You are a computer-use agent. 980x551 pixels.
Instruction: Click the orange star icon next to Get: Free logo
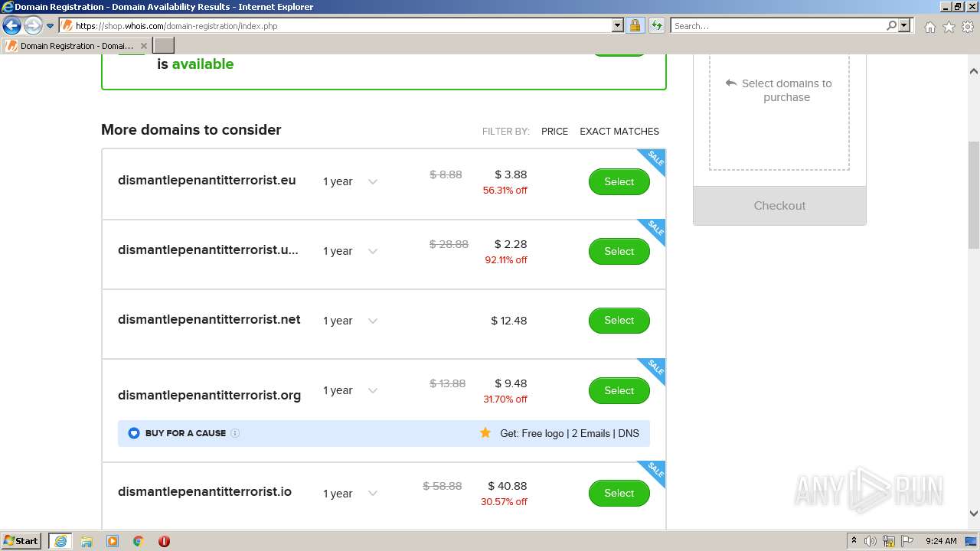pyautogui.click(x=485, y=432)
